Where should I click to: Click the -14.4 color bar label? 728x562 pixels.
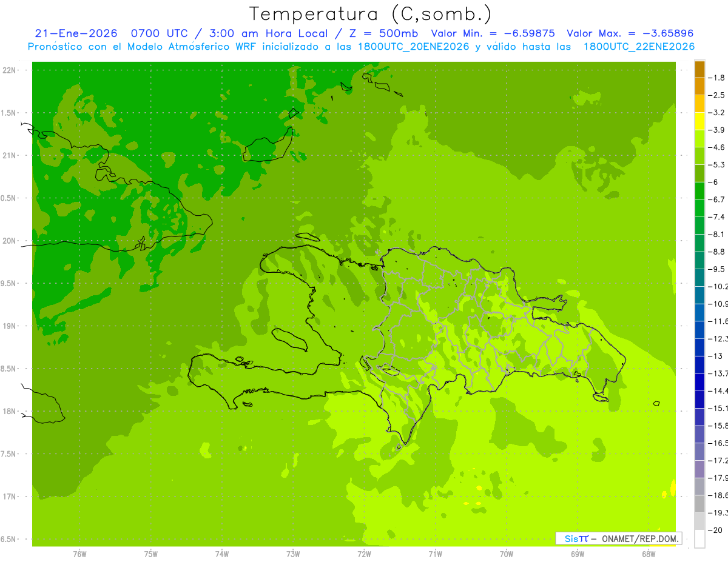click(x=718, y=390)
